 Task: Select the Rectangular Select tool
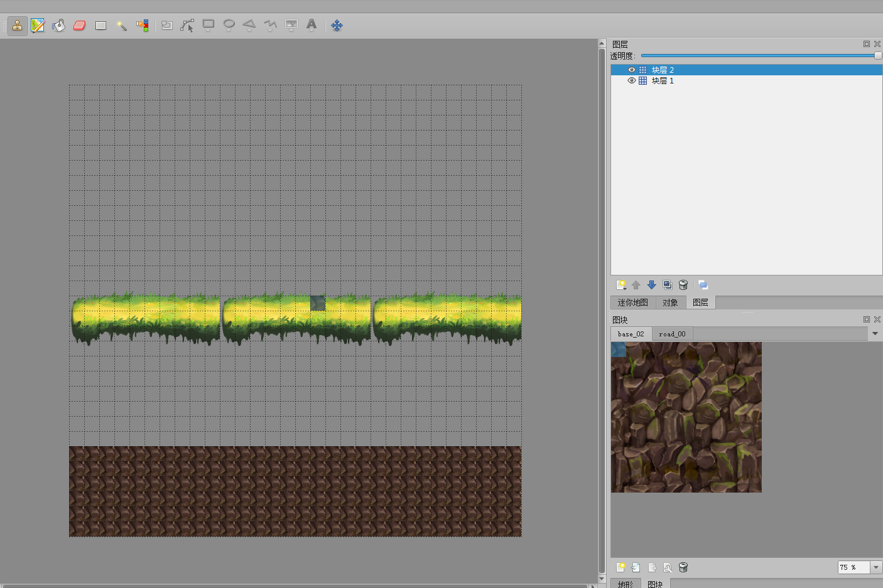[x=100, y=26]
